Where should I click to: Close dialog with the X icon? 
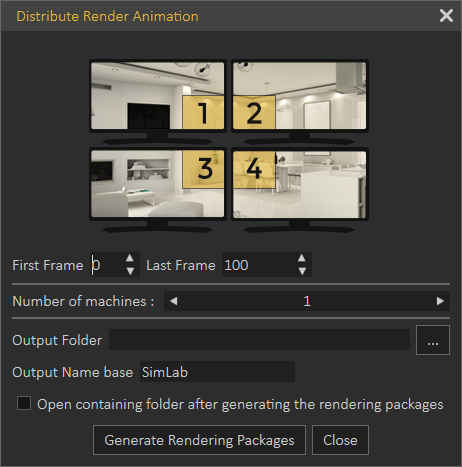click(x=446, y=16)
